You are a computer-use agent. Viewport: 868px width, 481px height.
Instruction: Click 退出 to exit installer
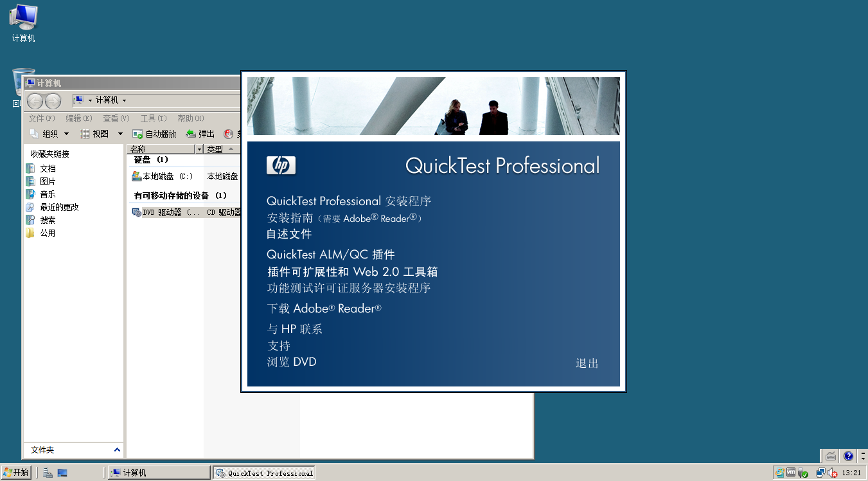point(587,363)
